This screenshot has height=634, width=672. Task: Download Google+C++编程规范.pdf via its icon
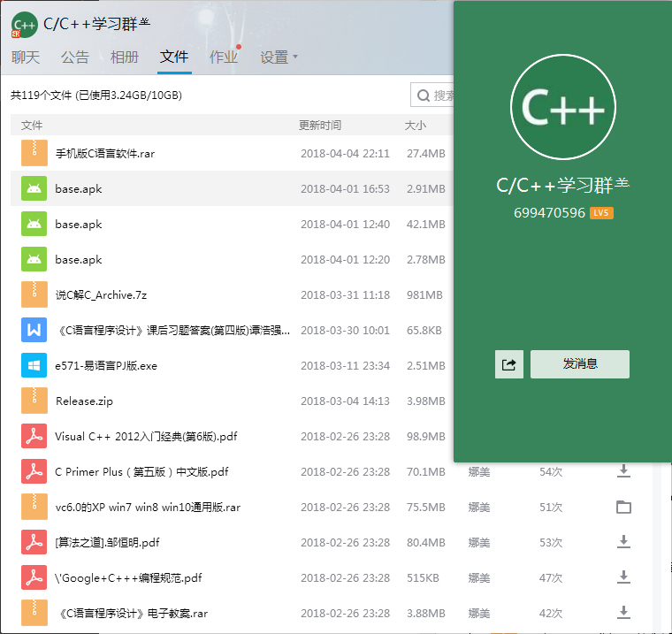[x=623, y=577]
